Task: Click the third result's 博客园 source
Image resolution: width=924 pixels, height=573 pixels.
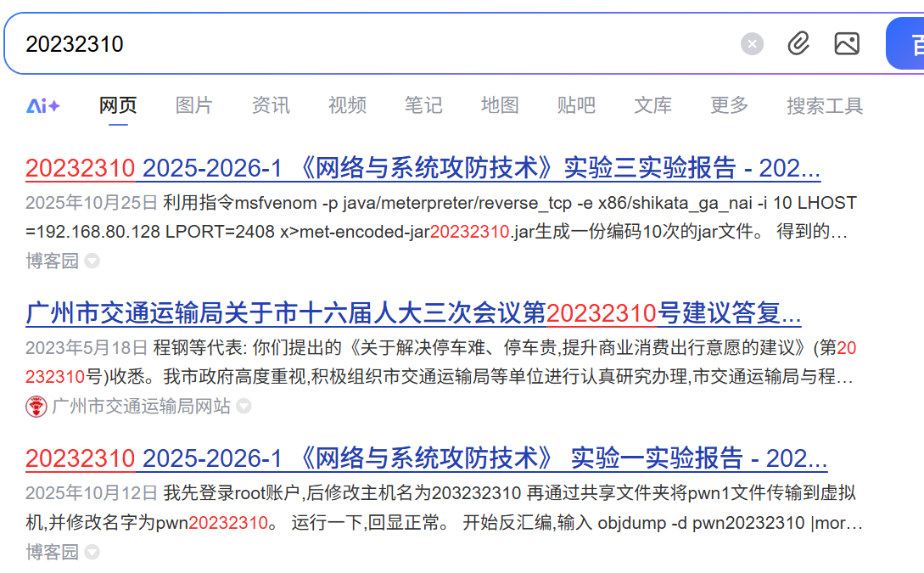Action: click(52, 552)
